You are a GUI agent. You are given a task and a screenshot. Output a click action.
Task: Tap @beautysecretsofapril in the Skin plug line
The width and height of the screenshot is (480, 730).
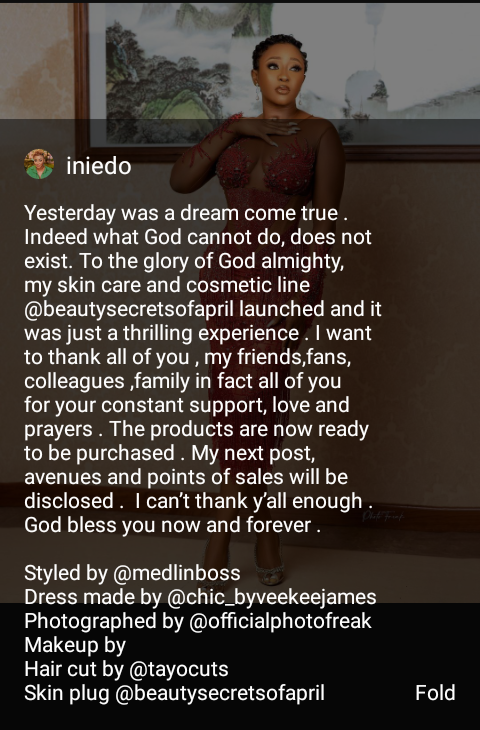(219, 693)
